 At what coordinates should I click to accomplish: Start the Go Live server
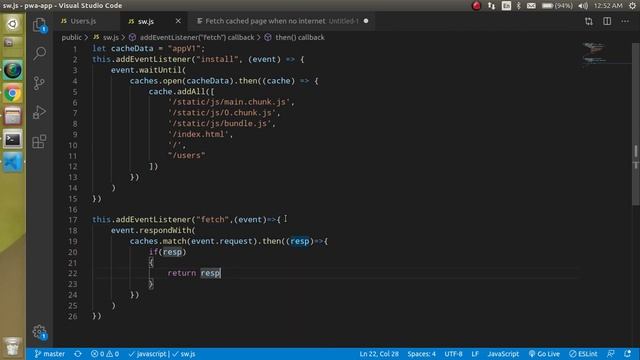544,354
